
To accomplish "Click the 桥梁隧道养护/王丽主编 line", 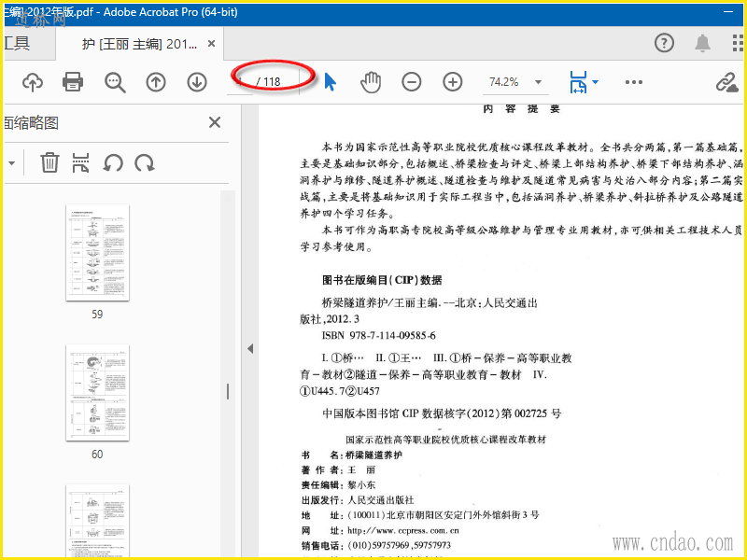I will tap(430, 302).
